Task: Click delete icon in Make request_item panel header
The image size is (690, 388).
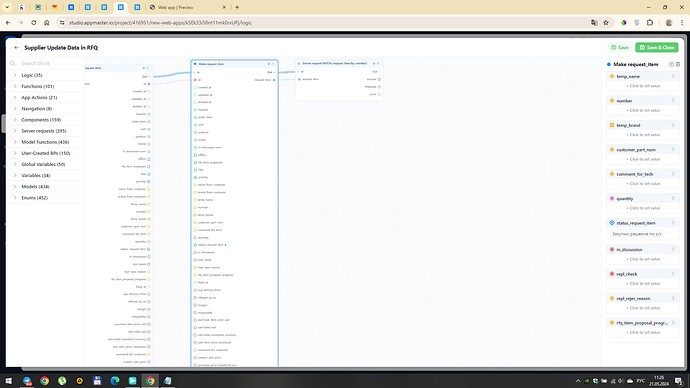Action: 678,64
